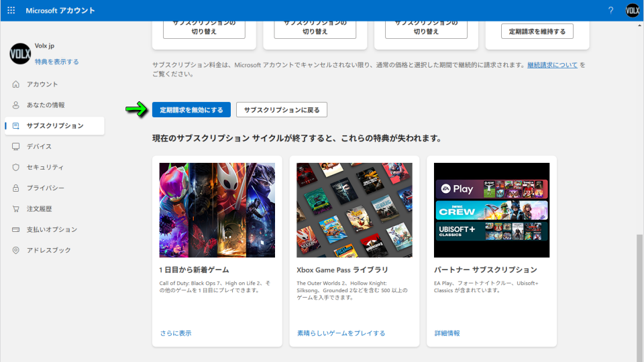Select サブスクリプション in the sidebar

pos(55,126)
